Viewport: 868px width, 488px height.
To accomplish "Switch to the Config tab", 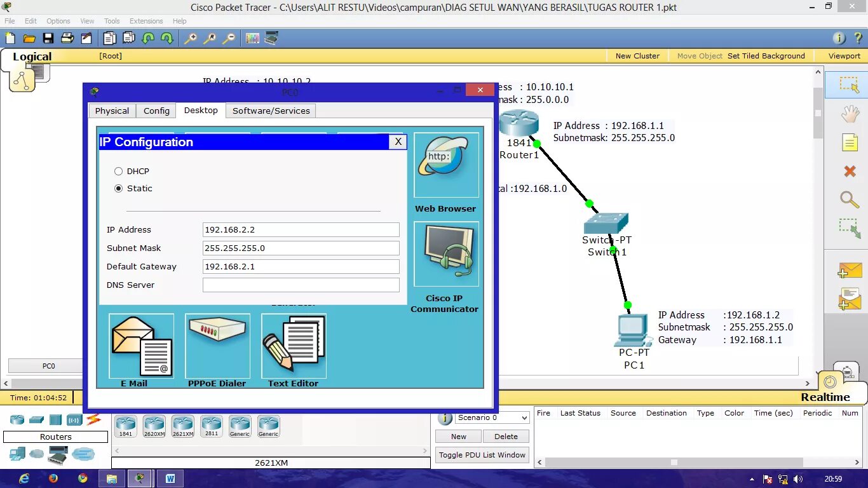I will [156, 111].
